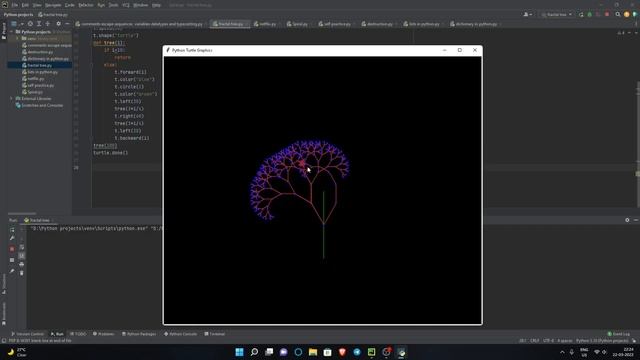The image size is (640, 360).
Task: Open Run panel settings gear
Action: point(627,220)
